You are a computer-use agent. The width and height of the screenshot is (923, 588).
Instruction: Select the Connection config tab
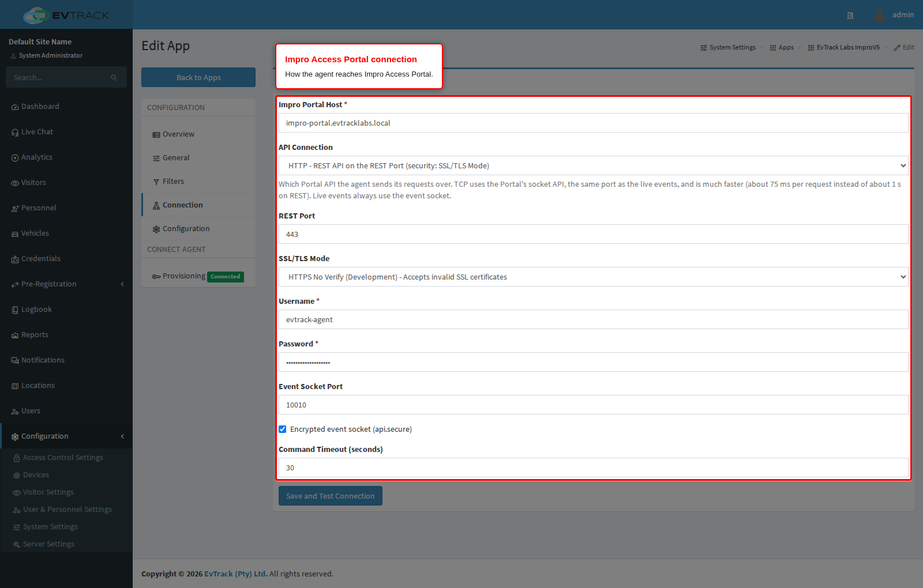pos(198,205)
